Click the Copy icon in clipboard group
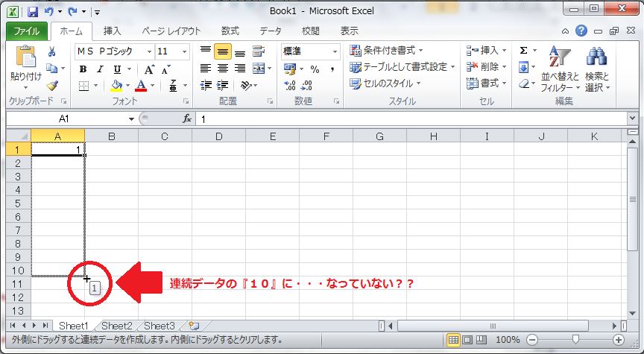 tap(51, 68)
